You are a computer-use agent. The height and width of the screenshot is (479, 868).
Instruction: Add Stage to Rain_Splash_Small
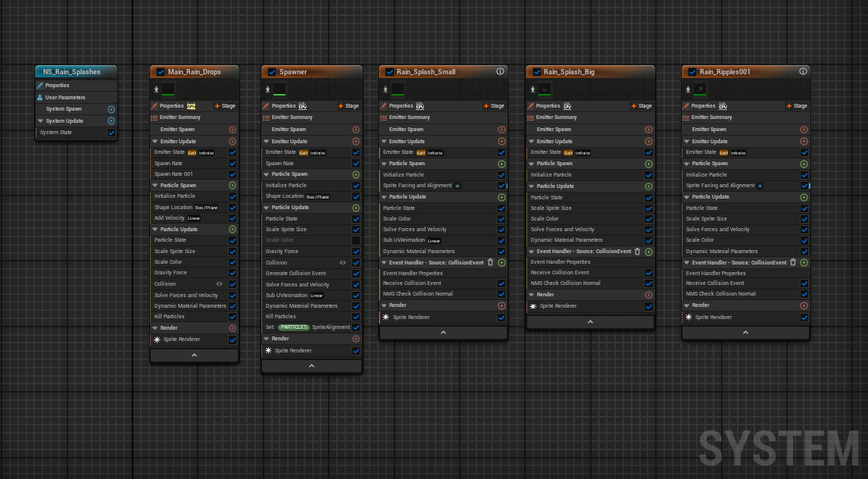click(x=495, y=106)
